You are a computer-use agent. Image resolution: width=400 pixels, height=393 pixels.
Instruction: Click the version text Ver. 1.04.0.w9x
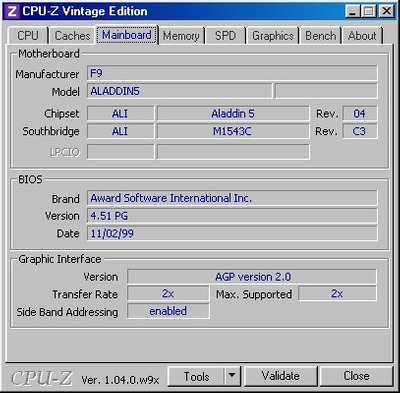pos(120,380)
